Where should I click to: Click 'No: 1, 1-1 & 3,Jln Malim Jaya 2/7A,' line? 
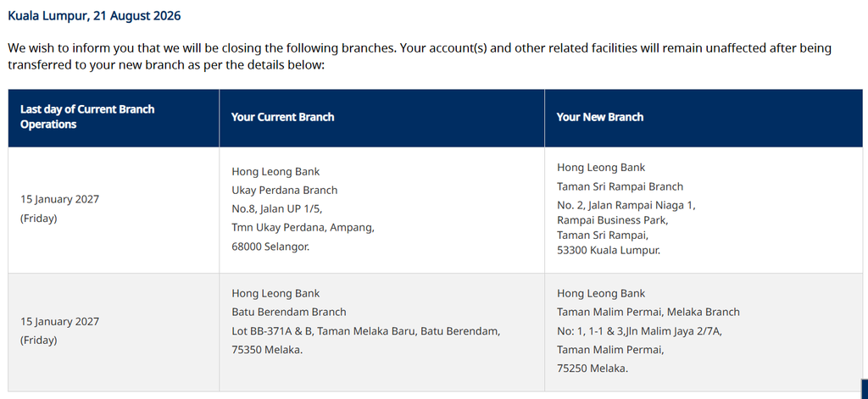click(x=639, y=331)
